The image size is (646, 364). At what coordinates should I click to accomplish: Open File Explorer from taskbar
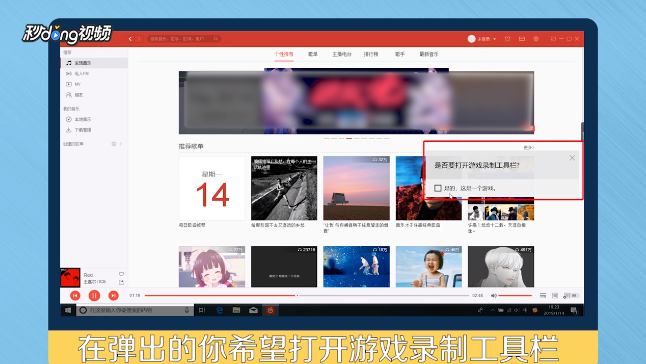pos(236,310)
